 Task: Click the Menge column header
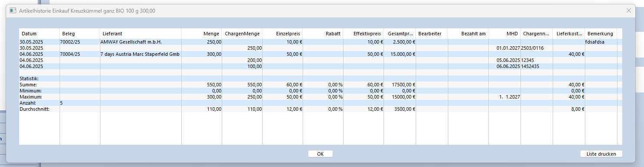click(202, 34)
